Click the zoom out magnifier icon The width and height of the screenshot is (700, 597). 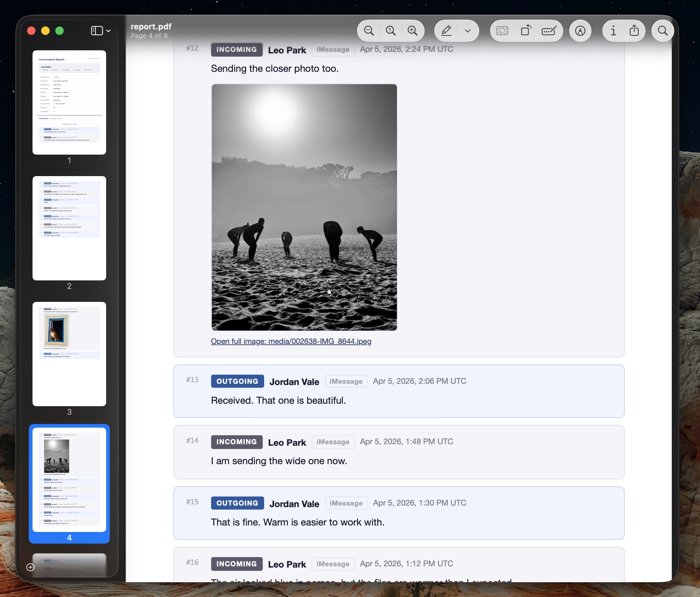tap(369, 31)
